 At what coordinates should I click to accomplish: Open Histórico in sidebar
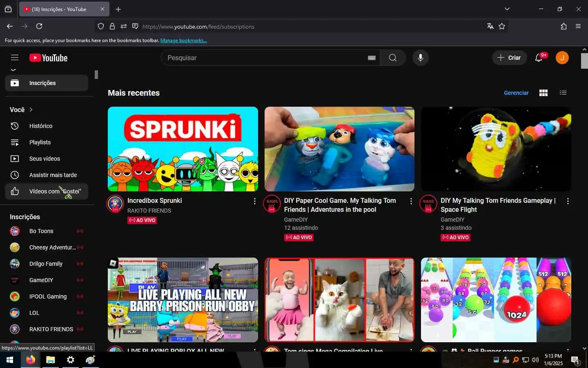(x=47, y=126)
